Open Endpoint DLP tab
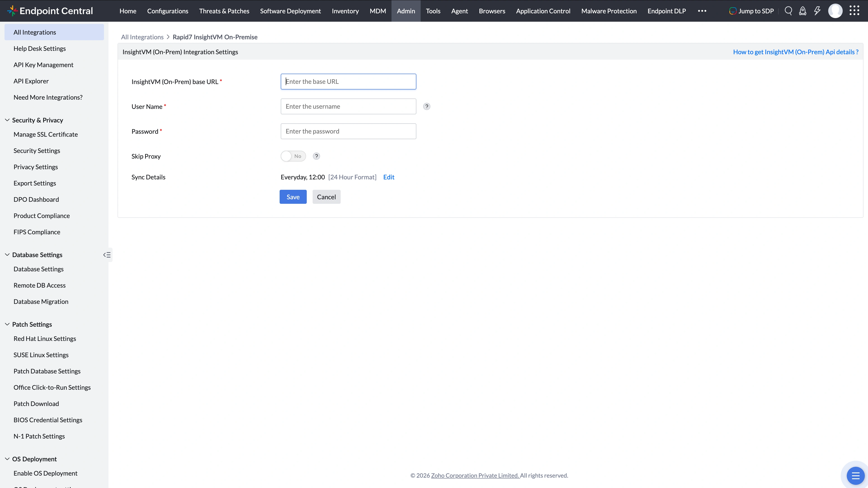 point(667,11)
